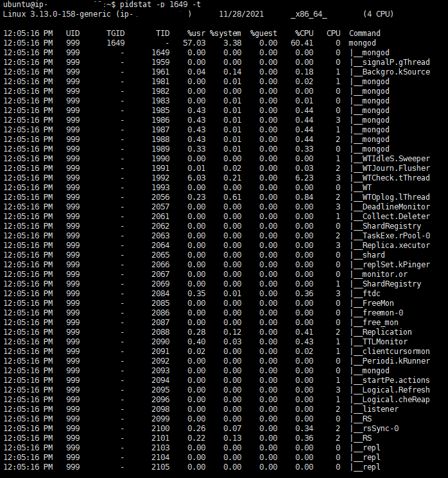The width and height of the screenshot is (448, 478).
Task: Click the rsSync-0 thread name
Action: [x=381, y=429]
